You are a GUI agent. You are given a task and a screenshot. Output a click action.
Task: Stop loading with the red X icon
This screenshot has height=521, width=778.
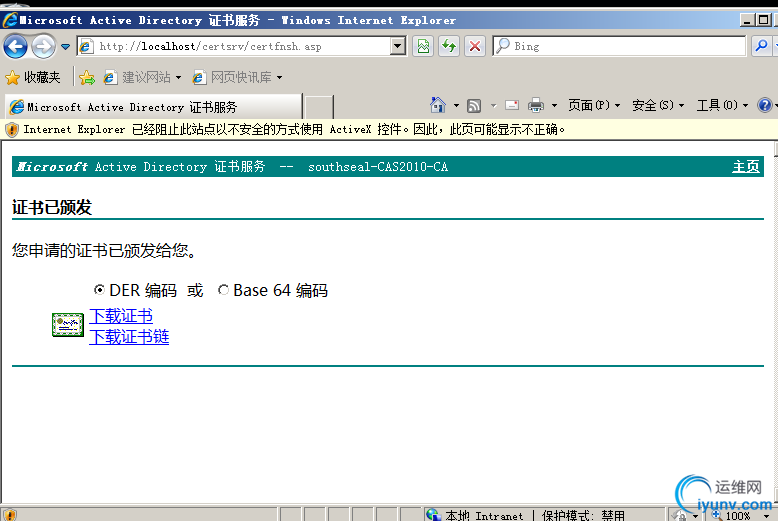click(x=475, y=46)
